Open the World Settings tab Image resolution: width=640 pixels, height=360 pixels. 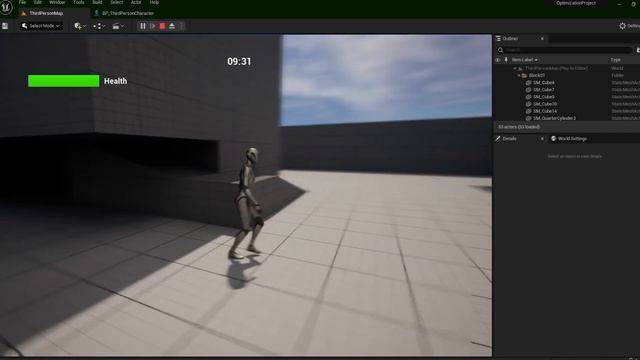tap(569, 139)
